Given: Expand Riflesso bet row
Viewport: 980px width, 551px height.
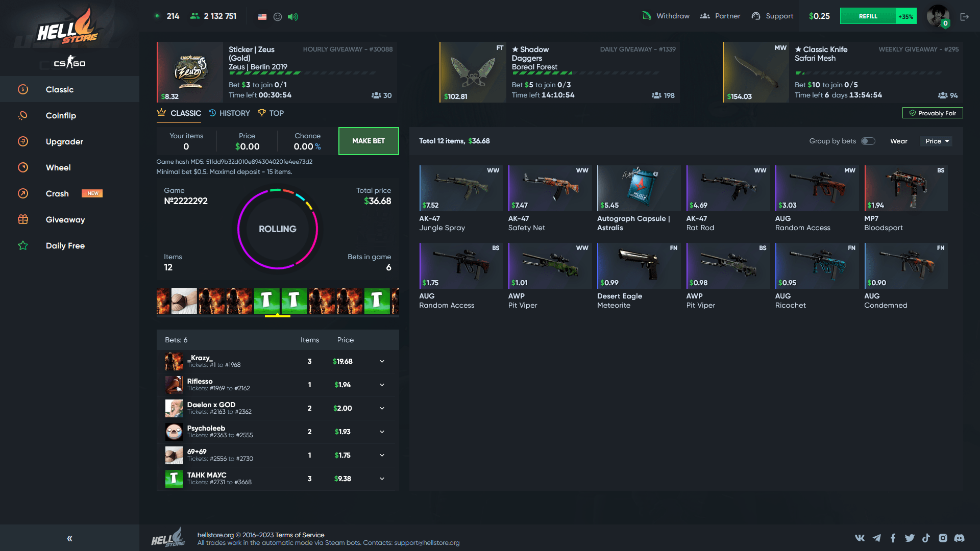Looking at the screenshot, I should [382, 385].
